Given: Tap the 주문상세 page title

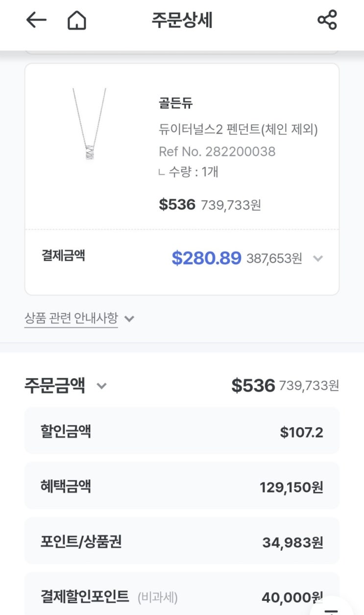Looking at the screenshot, I should click(x=182, y=21).
